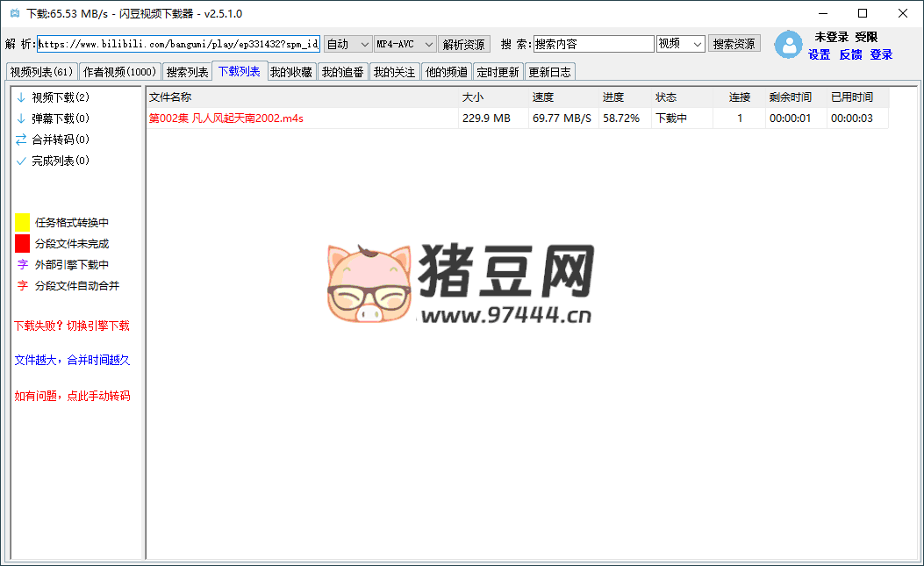This screenshot has height=566, width=924.
Task: Click the app icon in title bar
Action: coord(13,14)
